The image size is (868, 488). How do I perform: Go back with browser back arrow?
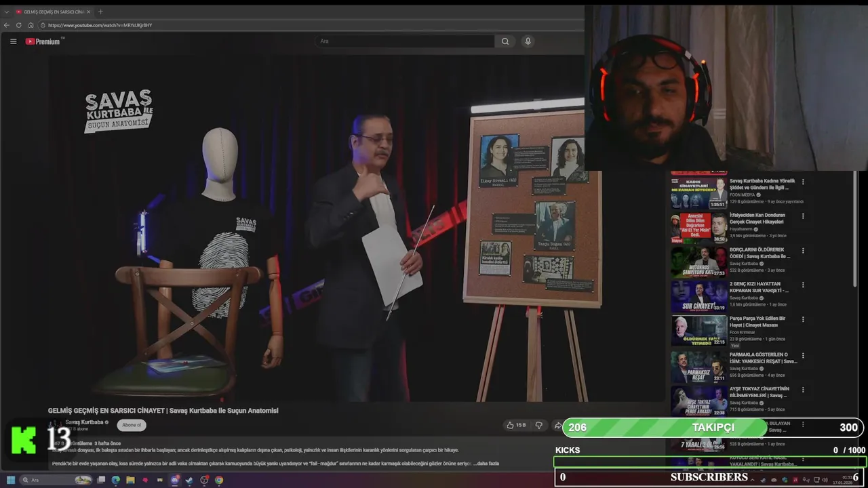point(7,25)
